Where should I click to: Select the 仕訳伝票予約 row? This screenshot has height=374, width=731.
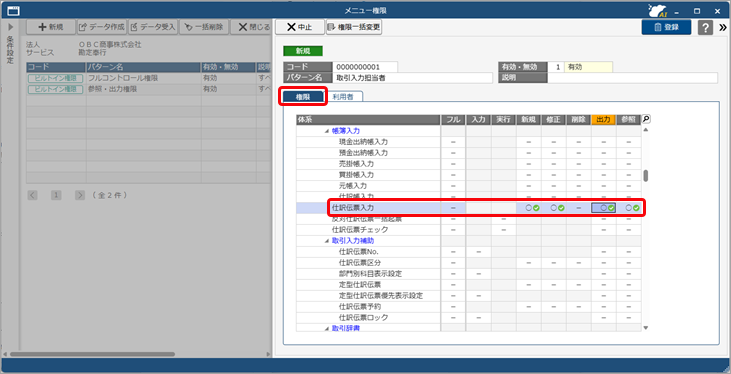469,307
